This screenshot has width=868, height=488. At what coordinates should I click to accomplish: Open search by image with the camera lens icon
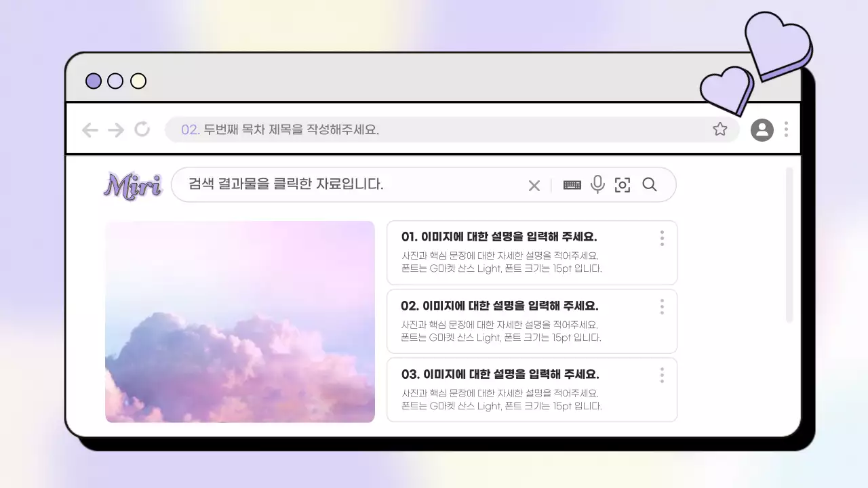(623, 184)
